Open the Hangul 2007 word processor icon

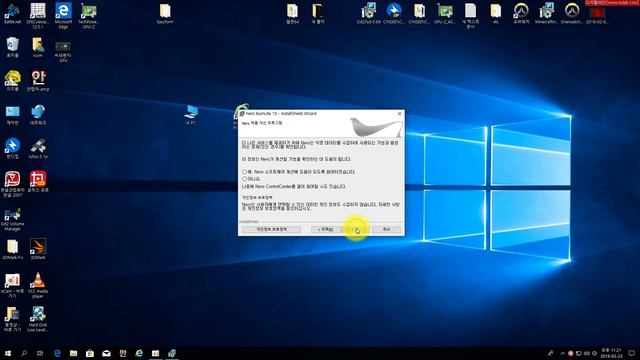(x=12, y=184)
